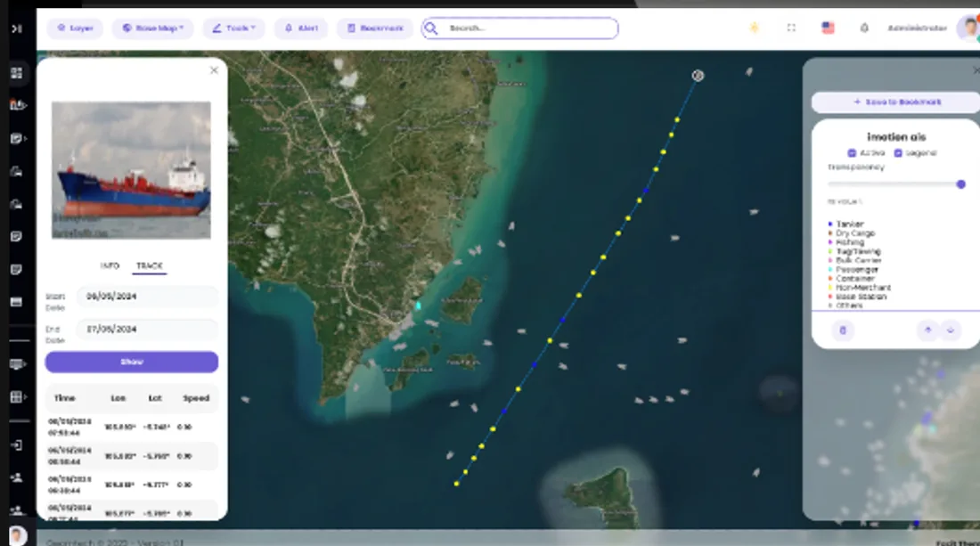Open the dashboard grid icon in sidebar
Screen dimensions: 980x546
[17, 73]
